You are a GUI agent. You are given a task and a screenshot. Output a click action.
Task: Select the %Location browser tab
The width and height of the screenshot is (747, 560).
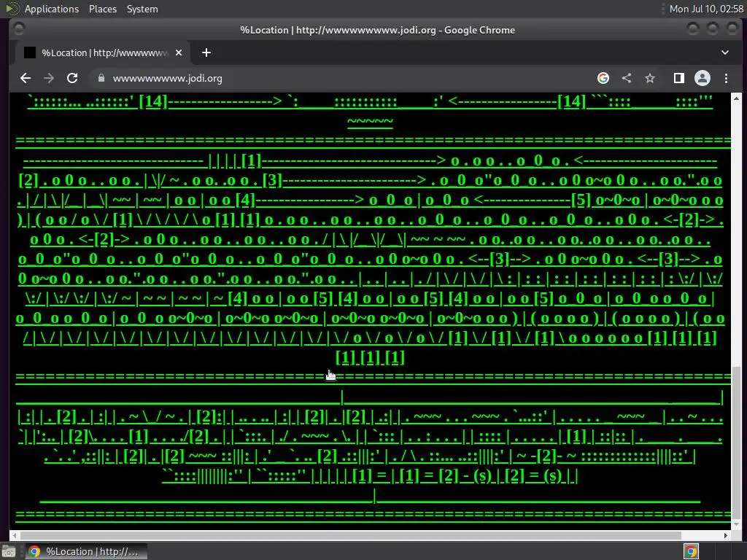click(x=102, y=52)
